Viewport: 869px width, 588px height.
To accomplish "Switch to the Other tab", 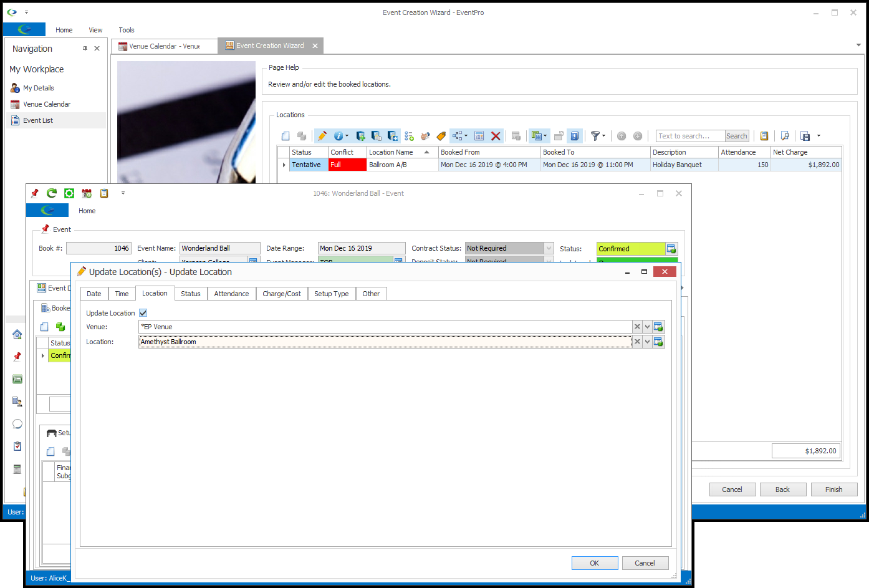I will tap(371, 294).
